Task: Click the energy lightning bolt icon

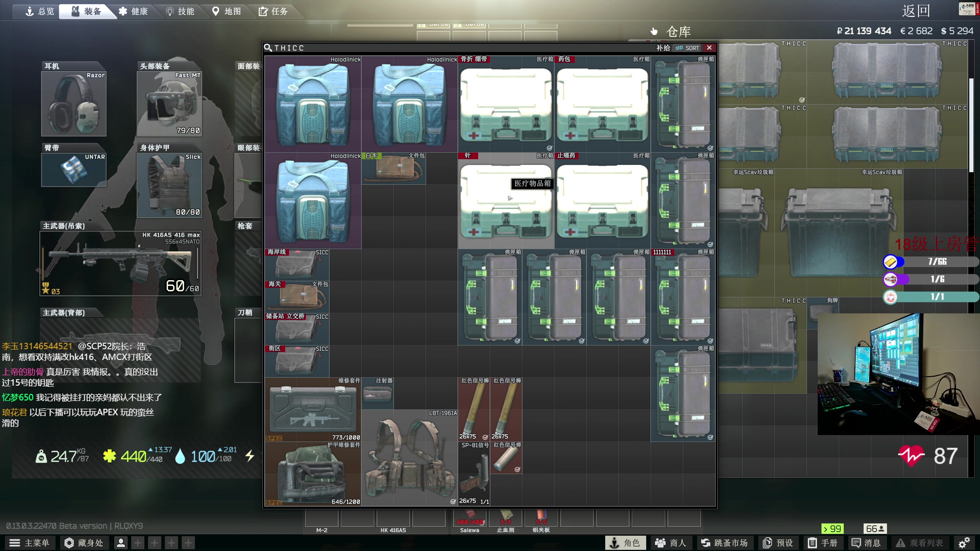Action: [250, 456]
